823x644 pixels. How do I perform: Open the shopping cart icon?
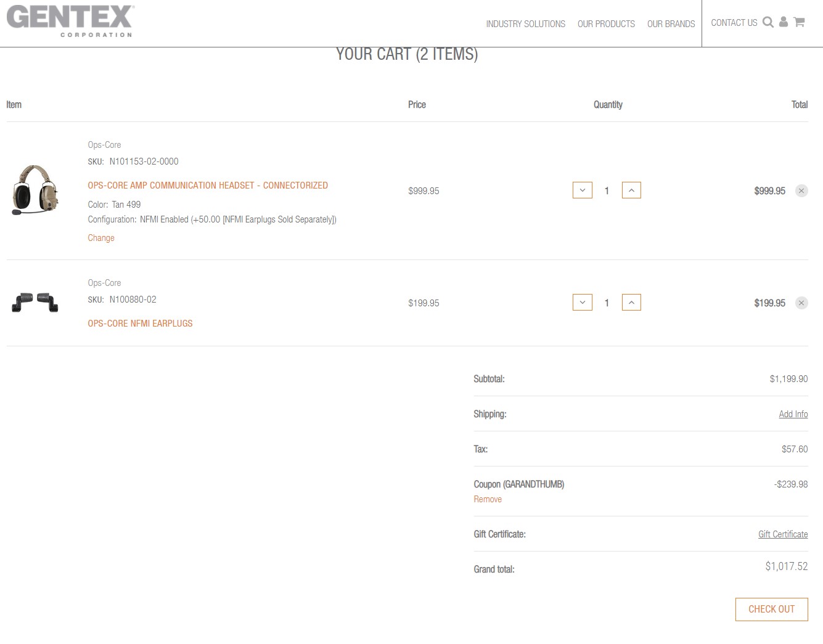[x=800, y=22]
